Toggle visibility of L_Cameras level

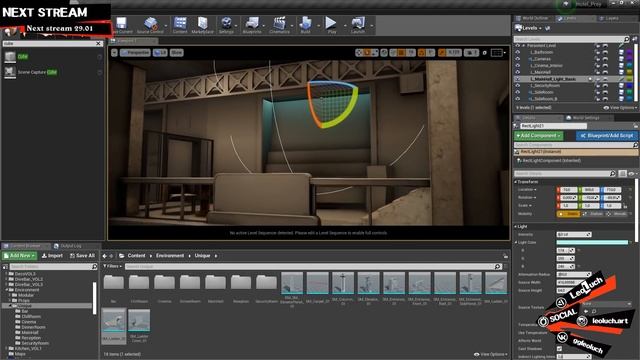coord(518,59)
